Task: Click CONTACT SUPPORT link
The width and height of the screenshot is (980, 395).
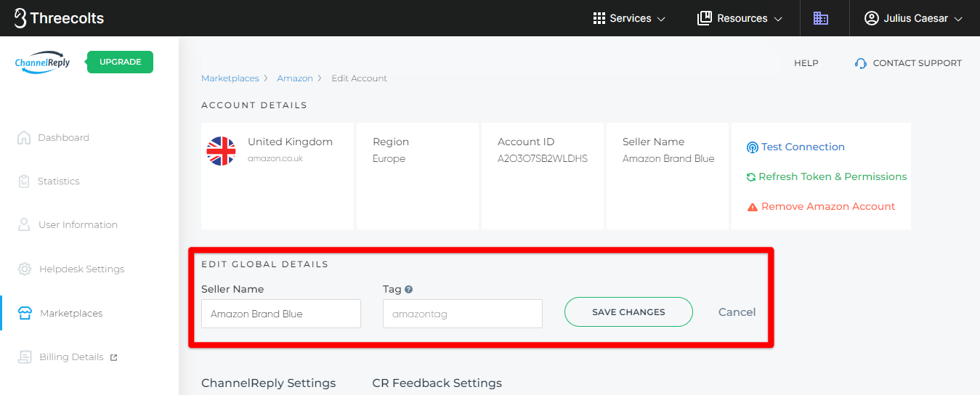Action: 917,63
